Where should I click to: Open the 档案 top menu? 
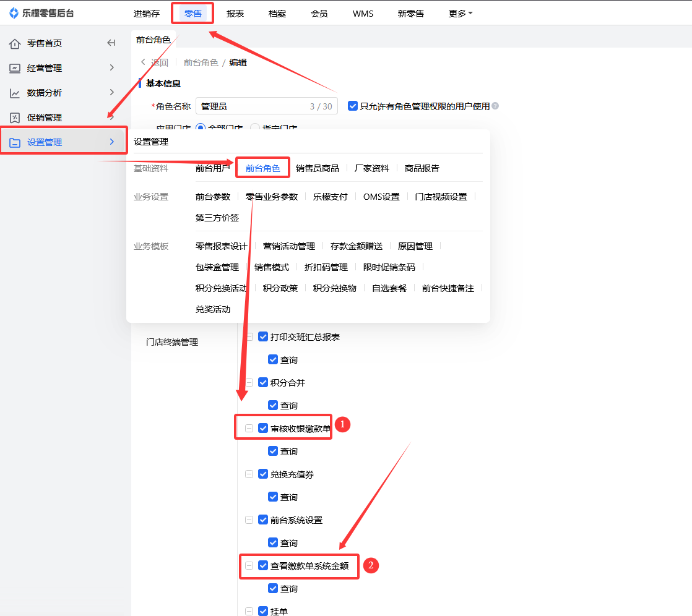click(277, 14)
